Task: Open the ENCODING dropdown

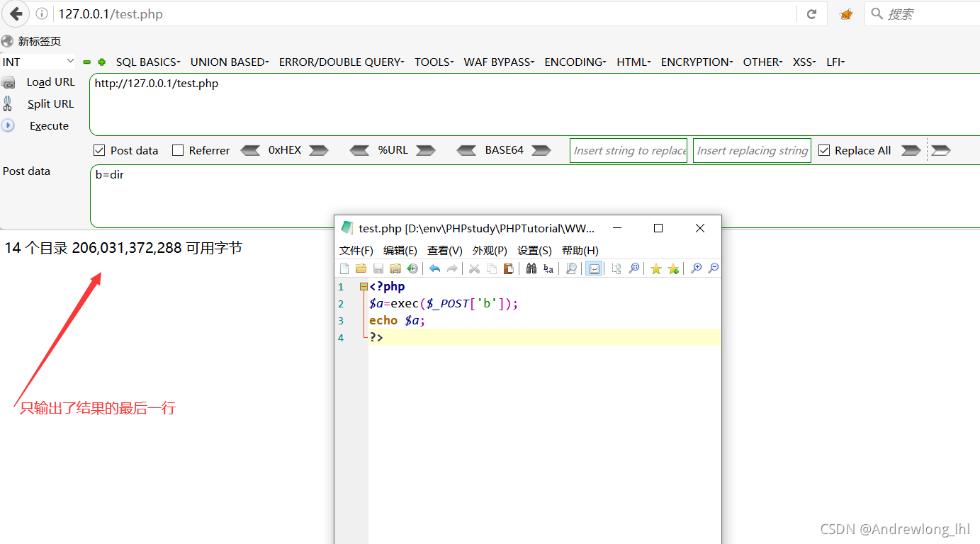Action: 575,62
